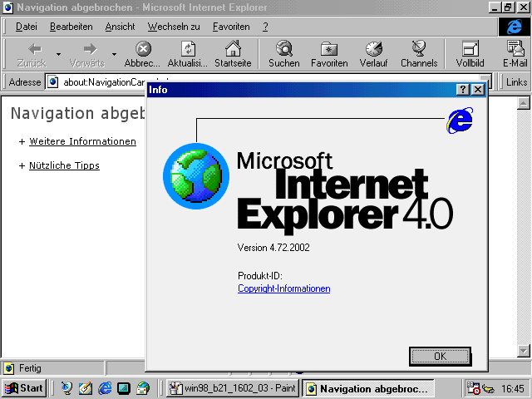The height and width of the screenshot is (399, 532).
Task: Click the page scrollbar down arrow
Action: click(x=523, y=351)
